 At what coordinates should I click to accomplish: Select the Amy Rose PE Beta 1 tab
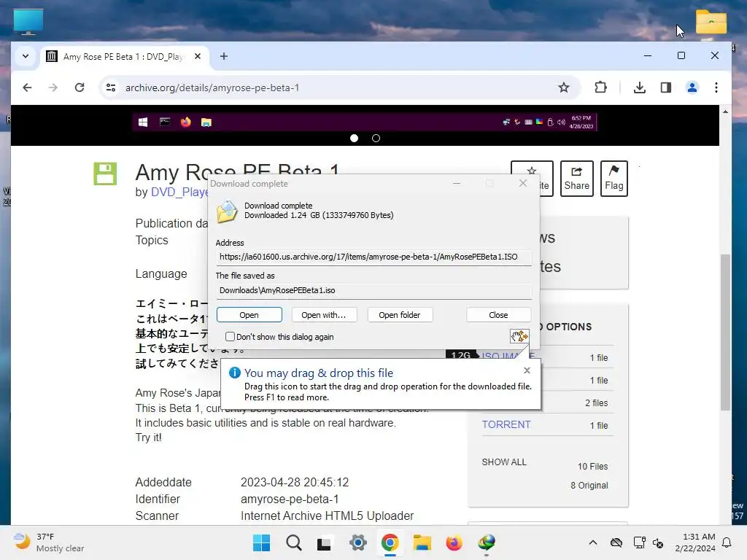[x=124, y=57]
